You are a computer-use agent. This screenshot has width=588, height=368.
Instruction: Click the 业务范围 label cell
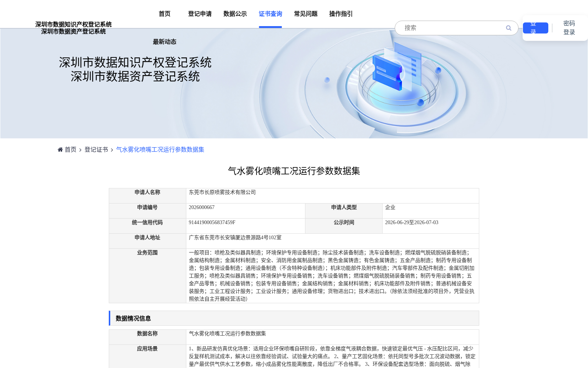coord(147,276)
